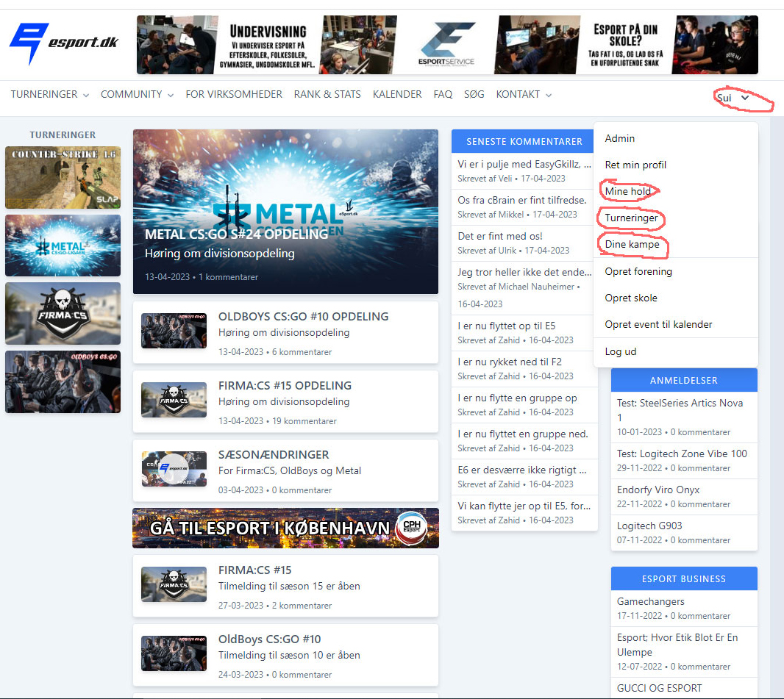Open the Kontakt dropdown menu
The height and width of the screenshot is (699, 784).
click(524, 95)
